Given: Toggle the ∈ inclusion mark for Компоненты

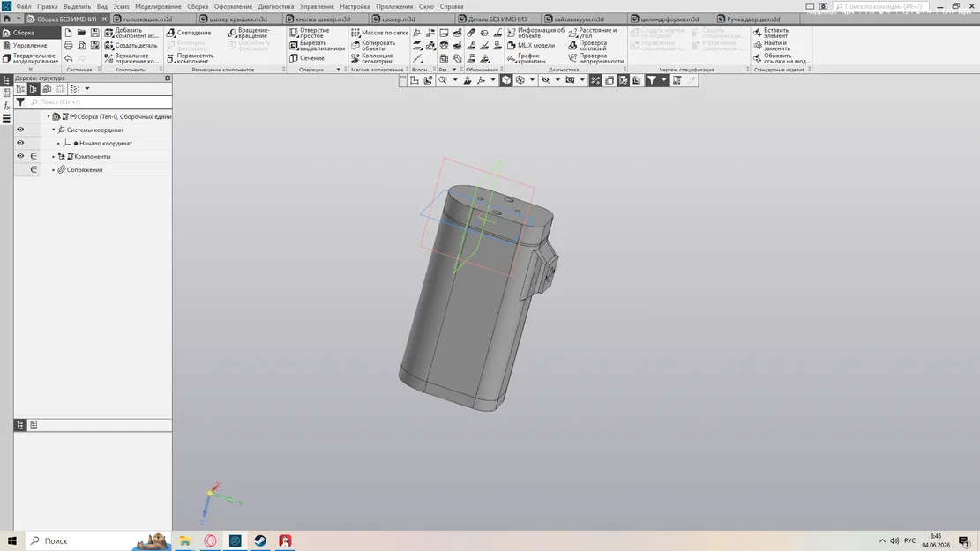Looking at the screenshot, I should pyautogui.click(x=34, y=156).
